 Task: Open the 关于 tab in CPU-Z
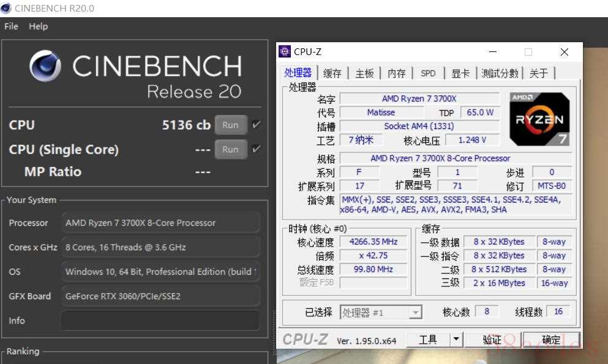[x=539, y=73]
